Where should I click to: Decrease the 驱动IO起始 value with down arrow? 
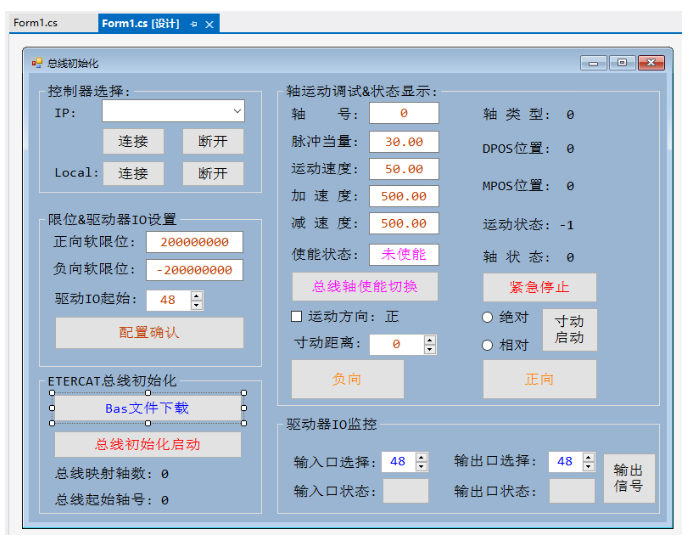(197, 305)
